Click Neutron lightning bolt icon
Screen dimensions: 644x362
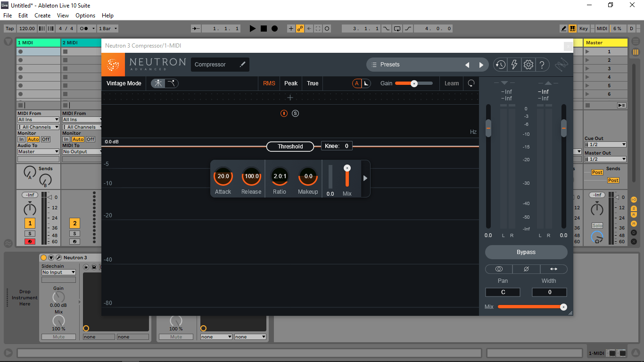(514, 65)
